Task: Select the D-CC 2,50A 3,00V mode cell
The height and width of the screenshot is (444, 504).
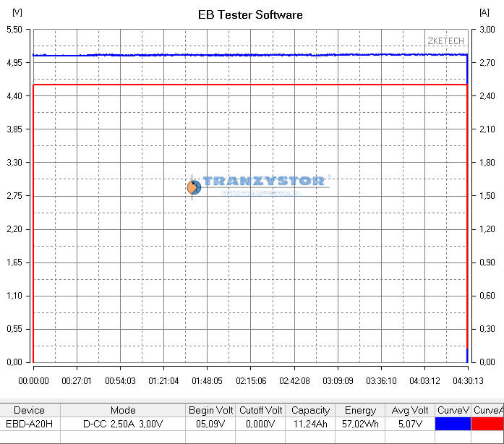Action: pyautogui.click(x=123, y=424)
